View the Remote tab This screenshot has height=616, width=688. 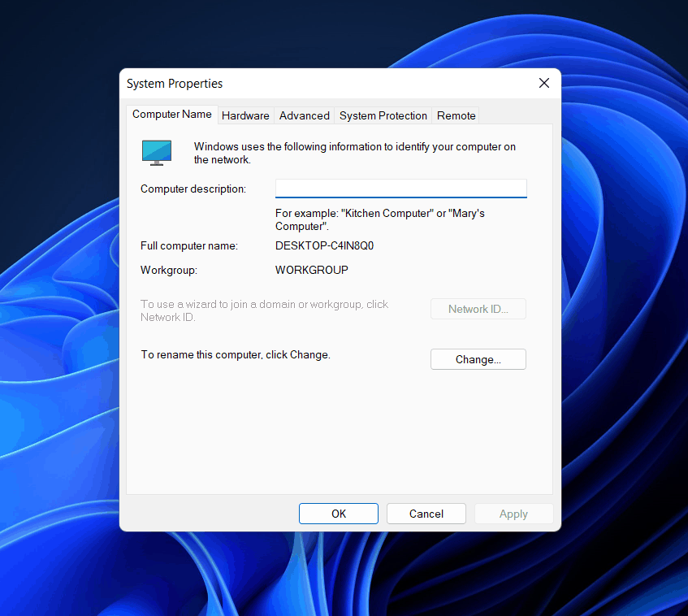pos(456,115)
